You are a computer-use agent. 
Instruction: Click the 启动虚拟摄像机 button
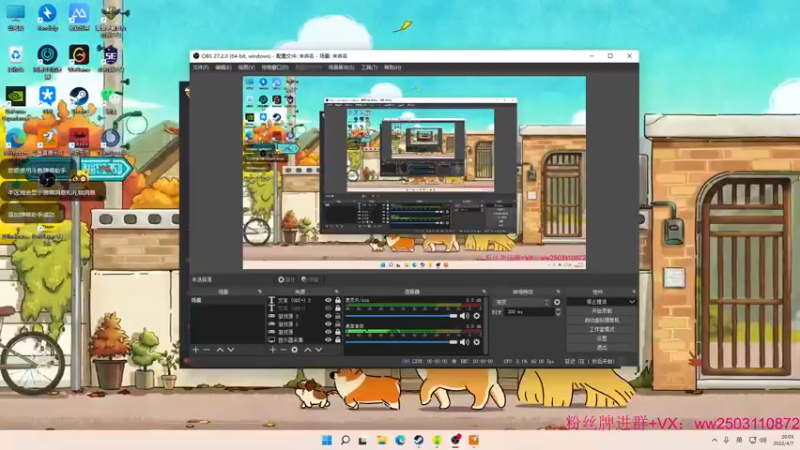[602, 320]
